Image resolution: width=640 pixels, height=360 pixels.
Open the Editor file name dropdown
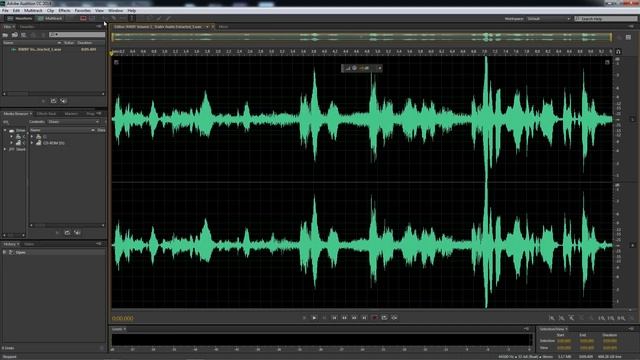207,27
